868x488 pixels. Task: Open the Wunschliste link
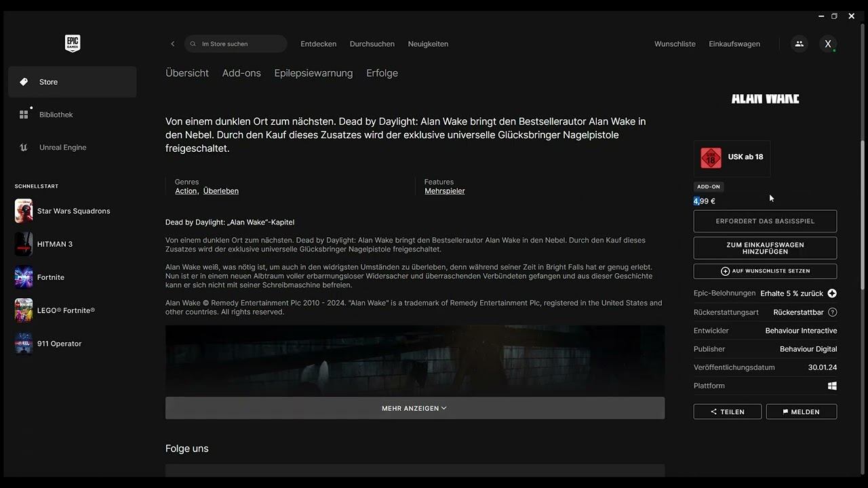(675, 44)
